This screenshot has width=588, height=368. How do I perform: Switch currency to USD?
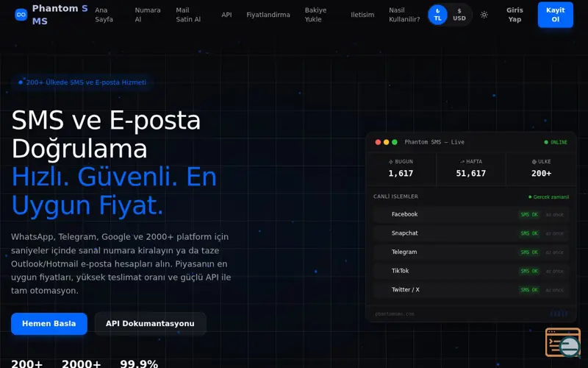click(459, 15)
